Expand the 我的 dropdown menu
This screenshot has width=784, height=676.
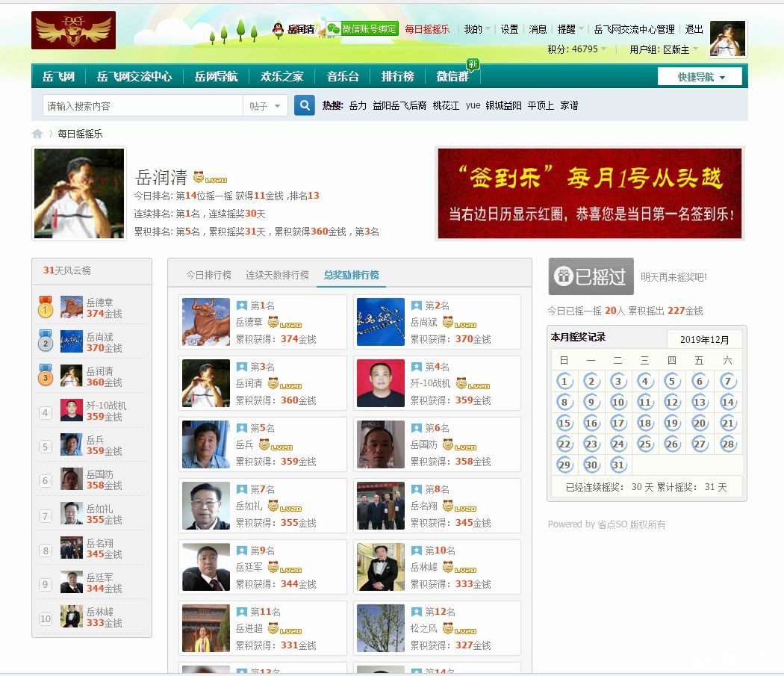[476, 29]
